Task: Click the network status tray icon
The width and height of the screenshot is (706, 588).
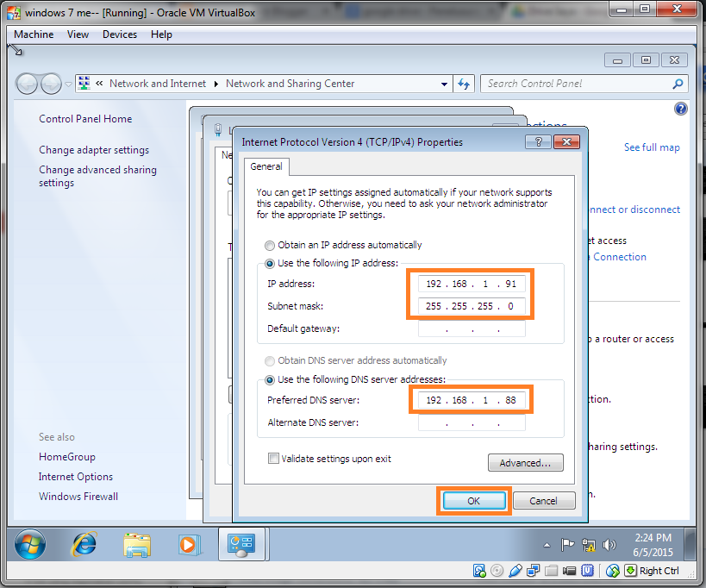Action: (589, 545)
